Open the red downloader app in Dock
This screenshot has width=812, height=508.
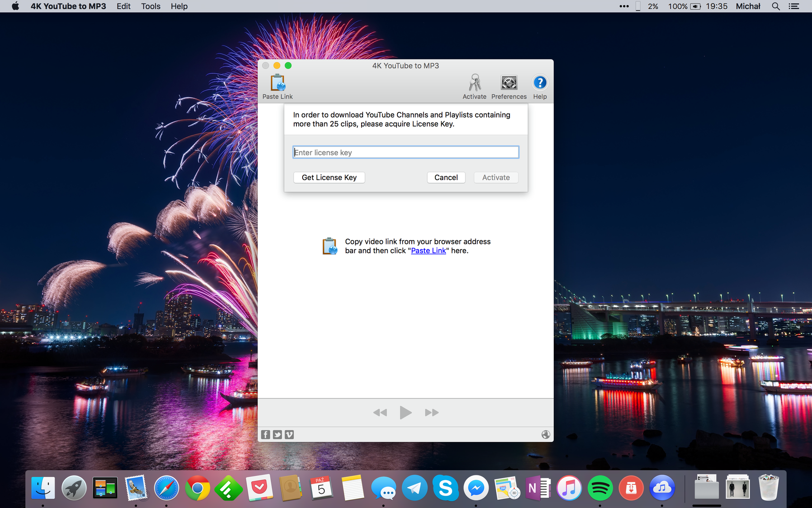point(631,488)
